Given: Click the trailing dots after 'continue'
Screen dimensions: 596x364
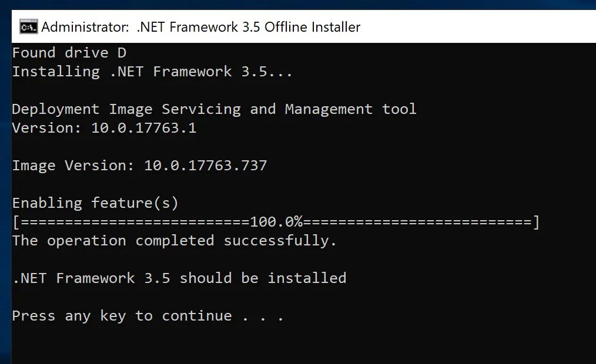Looking at the screenshot, I should tap(263, 317).
